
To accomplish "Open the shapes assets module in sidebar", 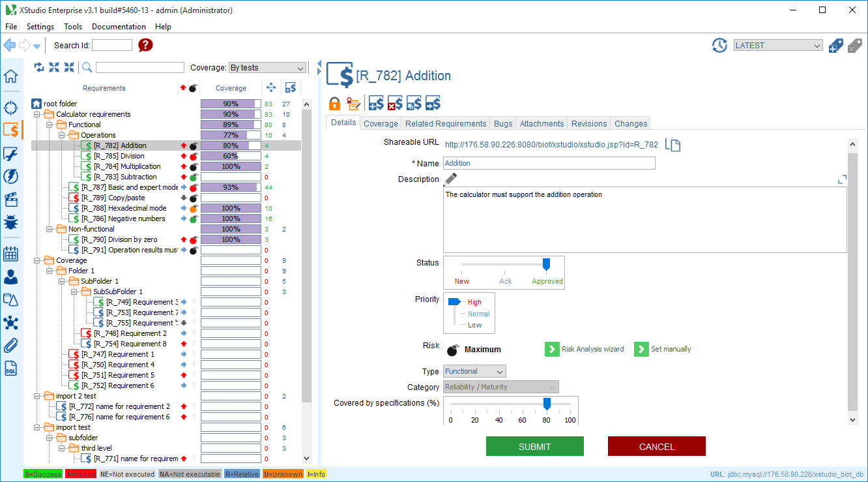I will pos(10,300).
